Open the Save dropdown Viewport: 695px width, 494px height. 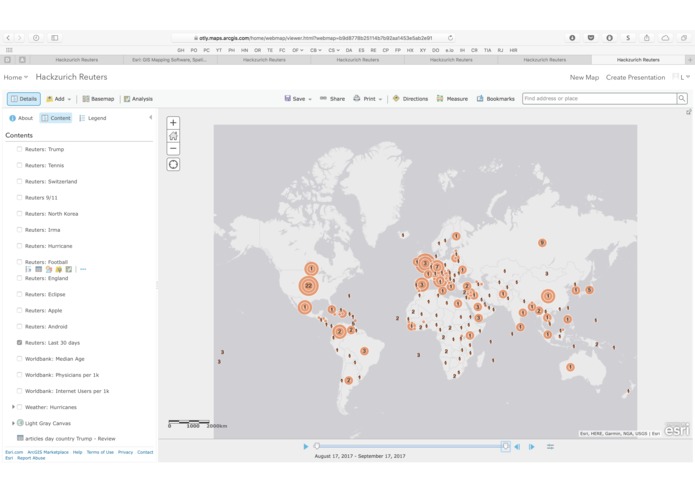tap(298, 99)
